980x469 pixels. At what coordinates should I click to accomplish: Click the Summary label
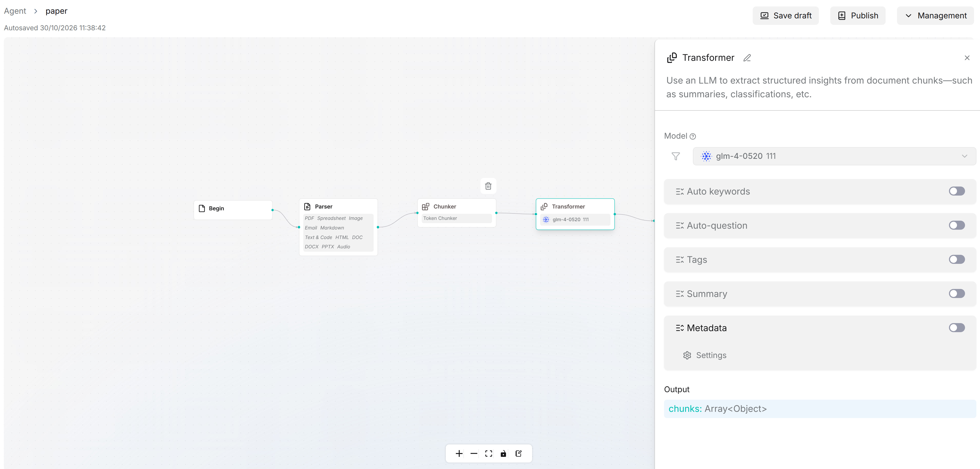tap(707, 294)
